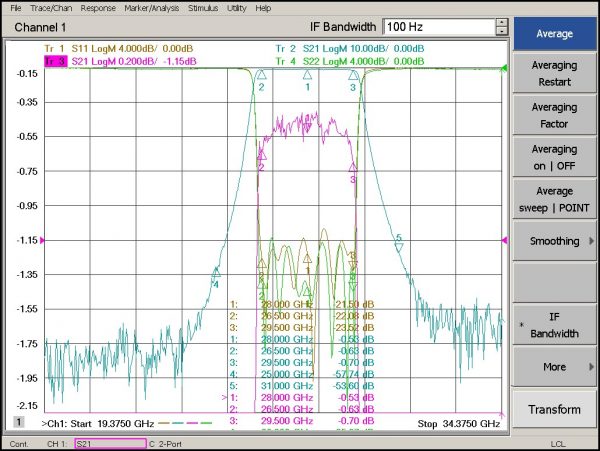This screenshot has width=600, height=451.
Task: Click the Stop 34.3750 GHz readout
Action: click(x=459, y=424)
